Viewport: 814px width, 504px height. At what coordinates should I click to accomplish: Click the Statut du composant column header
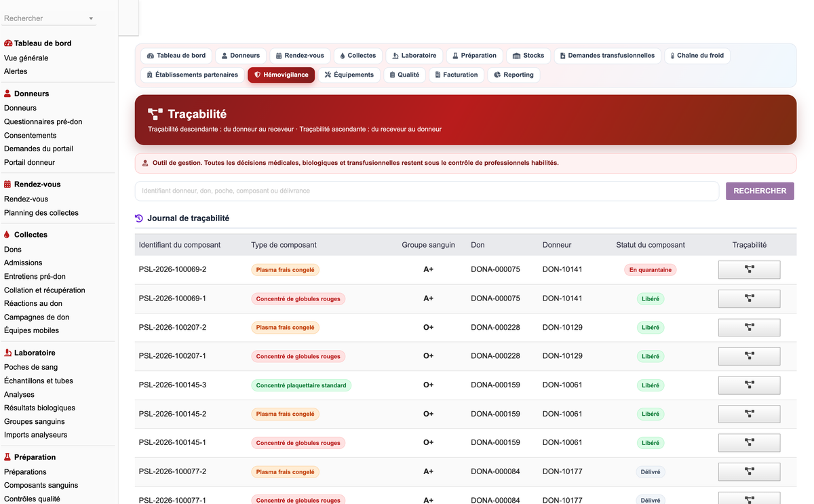tap(650, 245)
